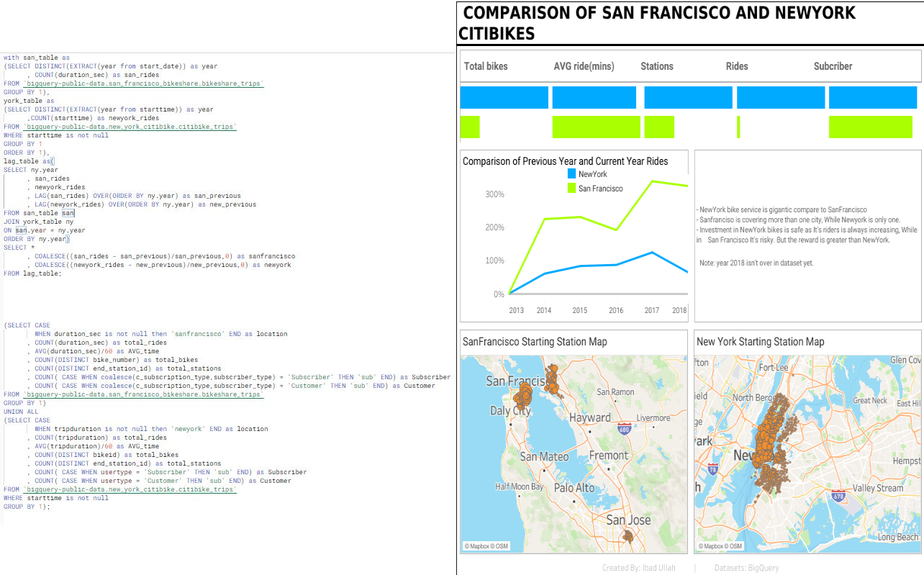Click the 300% y-axis label
This screenshot has width=924, height=575.
495,194
